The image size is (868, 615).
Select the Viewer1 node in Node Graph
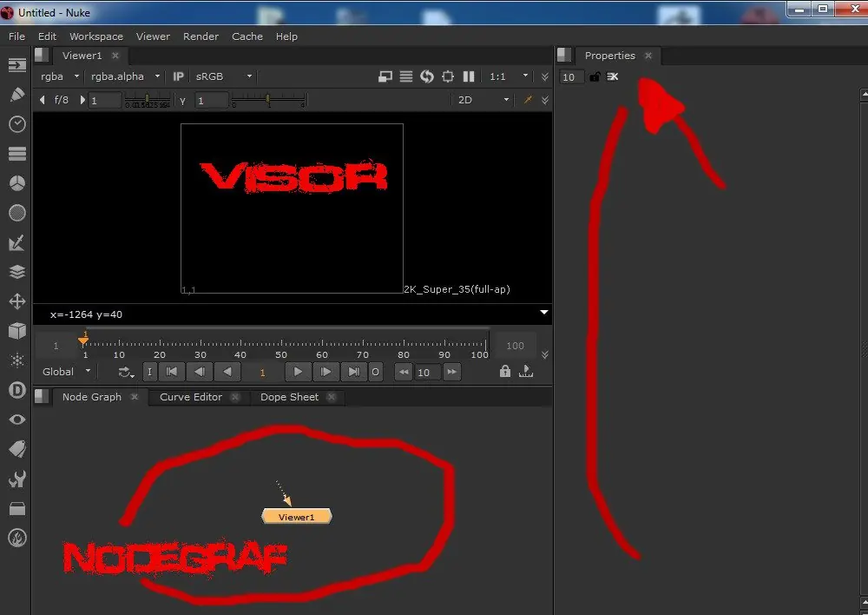coord(297,516)
